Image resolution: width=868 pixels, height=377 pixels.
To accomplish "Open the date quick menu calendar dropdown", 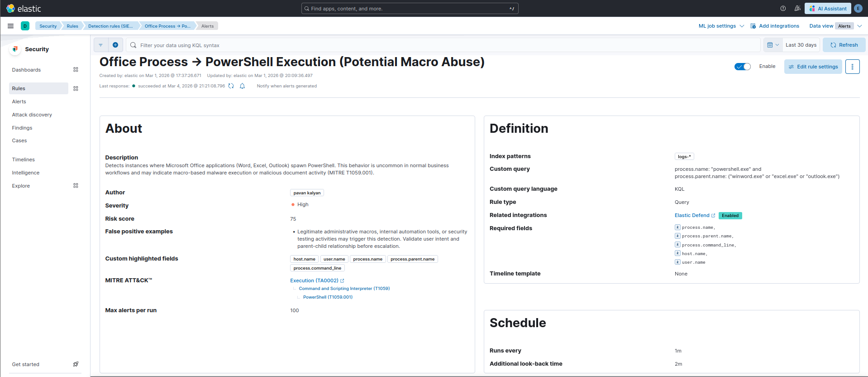I will point(773,45).
